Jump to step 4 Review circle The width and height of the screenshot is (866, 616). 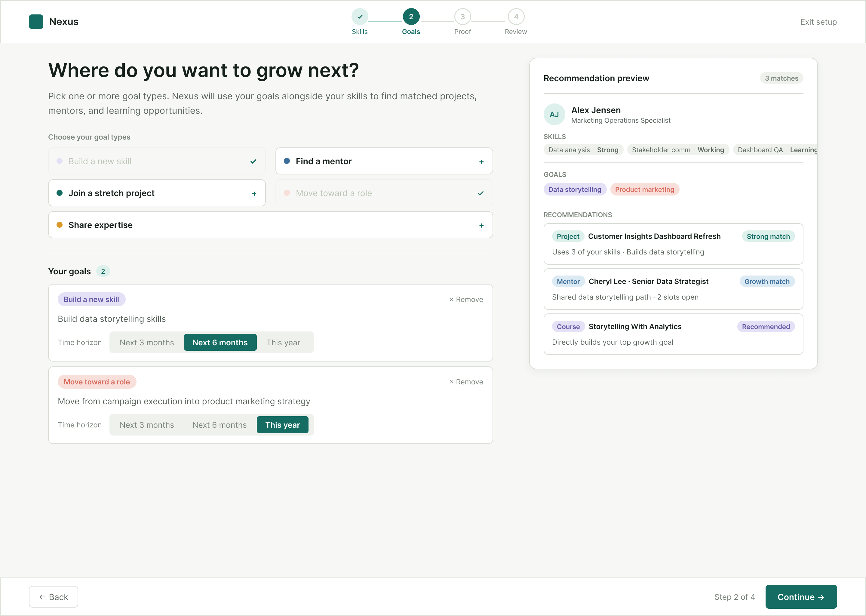[x=516, y=17]
